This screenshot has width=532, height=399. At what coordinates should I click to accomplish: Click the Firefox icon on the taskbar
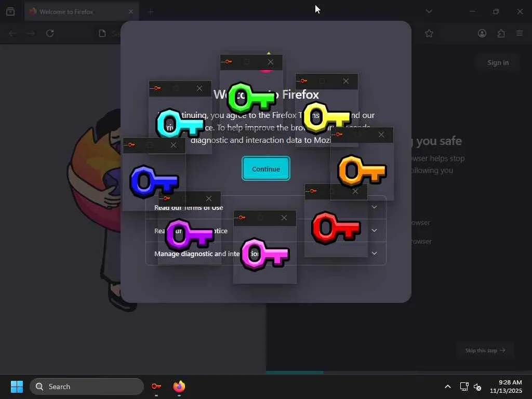(179, 387)
